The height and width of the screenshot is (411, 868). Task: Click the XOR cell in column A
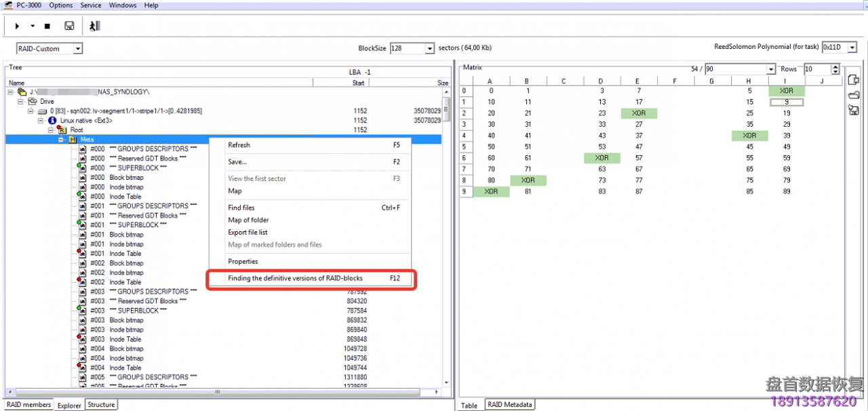tap(491, 191)
